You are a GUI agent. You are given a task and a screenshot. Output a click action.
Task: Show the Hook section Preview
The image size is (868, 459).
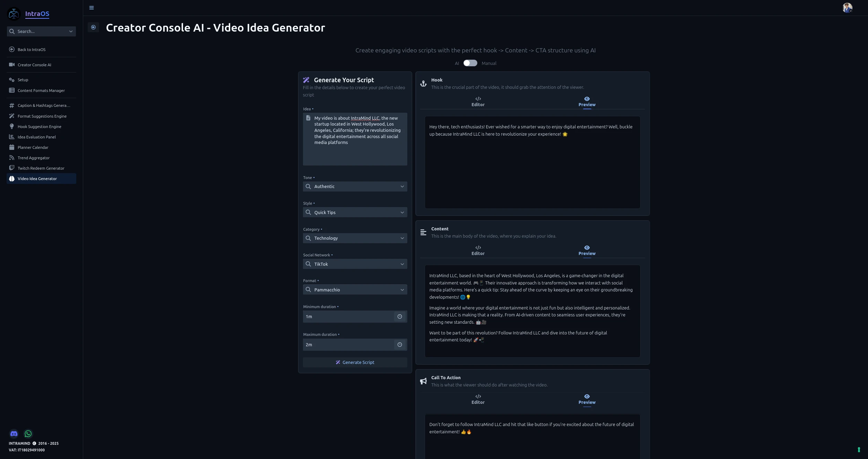[587, 102]
